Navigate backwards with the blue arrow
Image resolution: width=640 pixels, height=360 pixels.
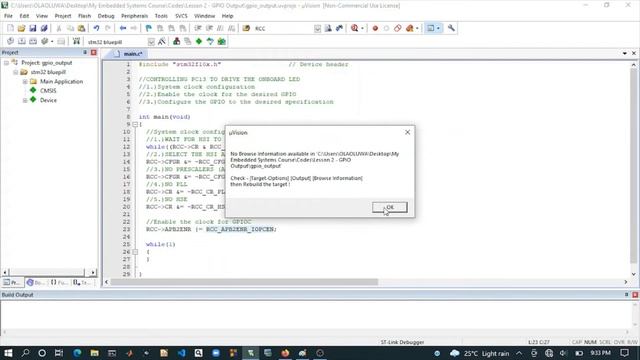tap(122, 28)
